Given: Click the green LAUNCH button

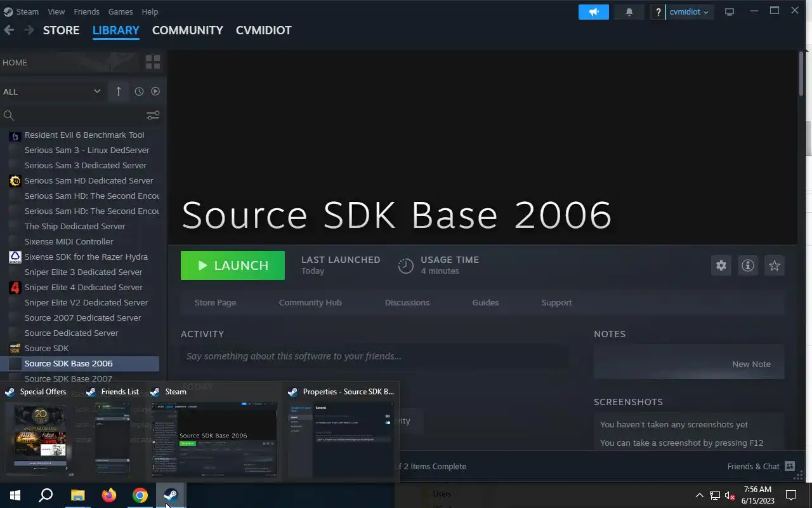Looking at the screenshot, I should pos(233,265).
